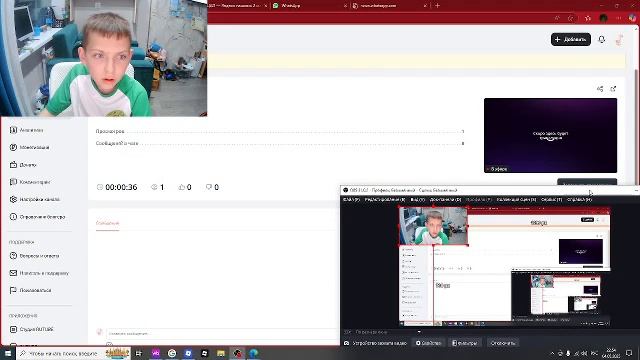
Task: Click the likes thumbs-up counter icon
Action: tap(182, 187)
